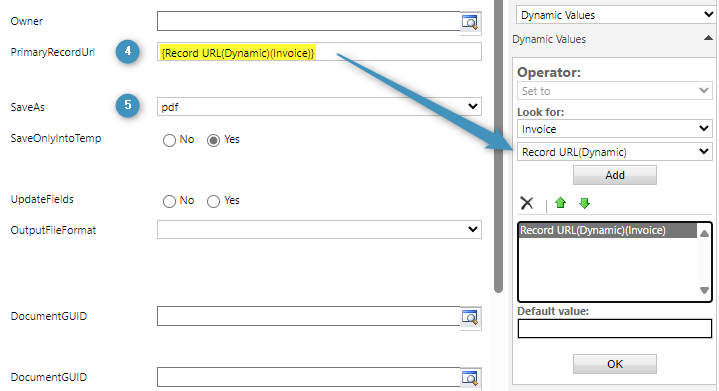Click the form's vertical scrollbar thumb
The image size is (719, 391).
[x=498, y=146]
